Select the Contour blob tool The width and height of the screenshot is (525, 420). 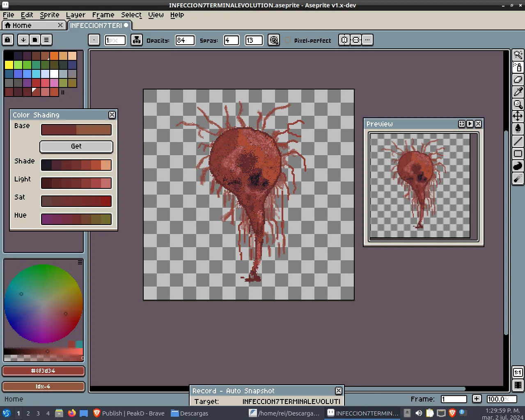click(518, 166)
